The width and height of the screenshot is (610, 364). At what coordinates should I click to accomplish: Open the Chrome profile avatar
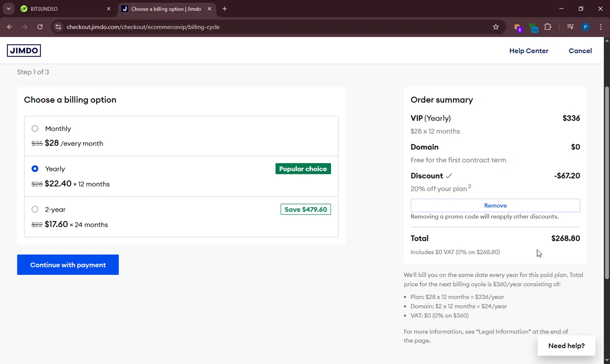pos(586,27)
